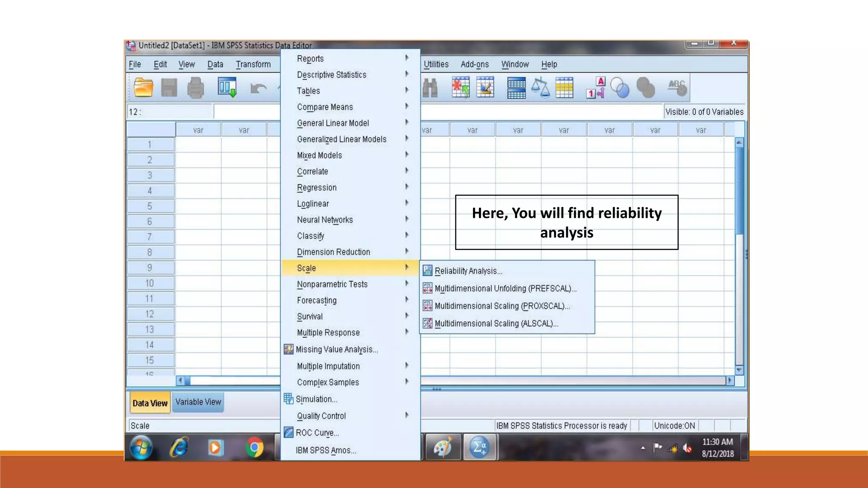This screenshot has width=868, height=488.
Task: Click the Weight Cases scales icon
Action: point(540,87)
